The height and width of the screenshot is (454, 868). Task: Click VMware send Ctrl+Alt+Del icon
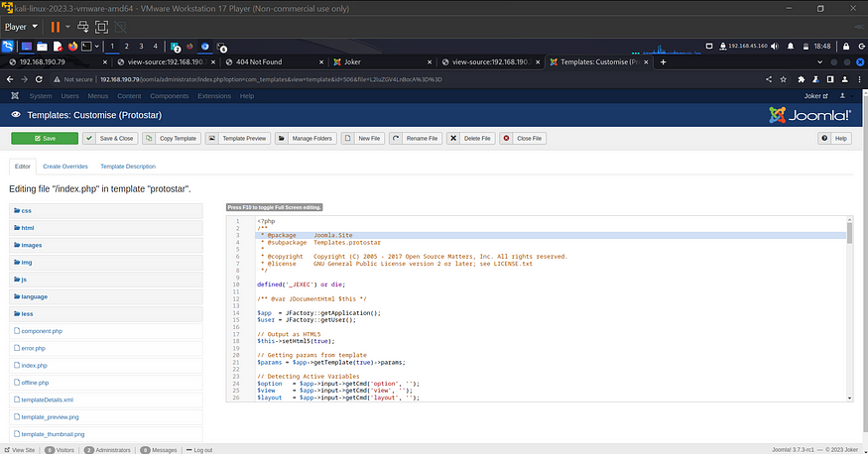(x=83, y=27)
